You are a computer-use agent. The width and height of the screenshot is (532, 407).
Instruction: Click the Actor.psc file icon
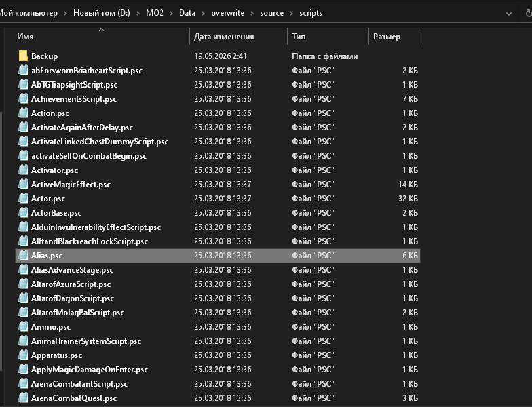23,198
